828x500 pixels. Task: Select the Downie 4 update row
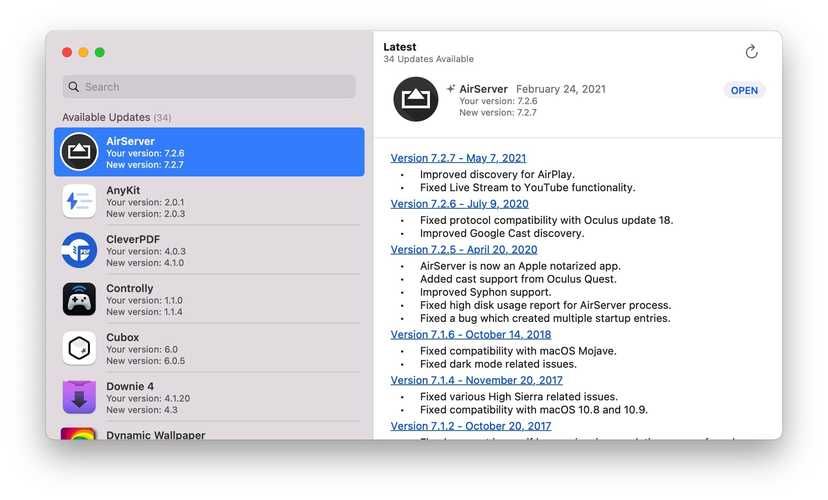click(209, 398)
